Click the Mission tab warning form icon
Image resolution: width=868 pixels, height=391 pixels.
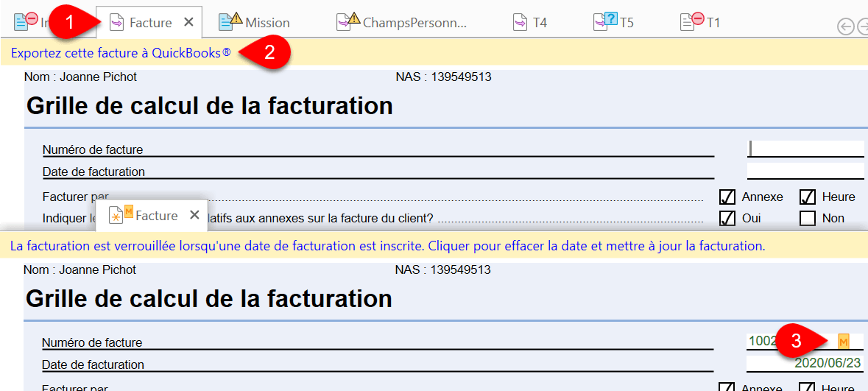(x=230, y=21)
